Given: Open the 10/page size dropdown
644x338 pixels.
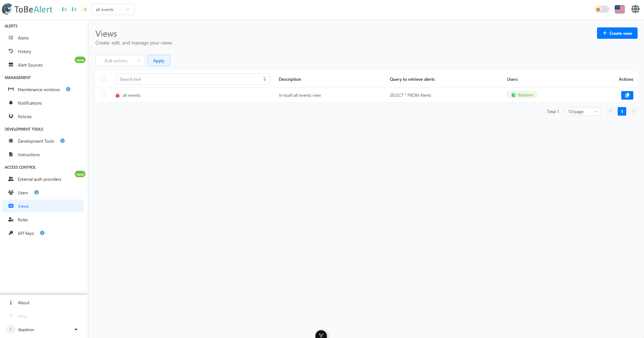Looking at the screenshot, I should pyautogui.click(x=583, y=112).
